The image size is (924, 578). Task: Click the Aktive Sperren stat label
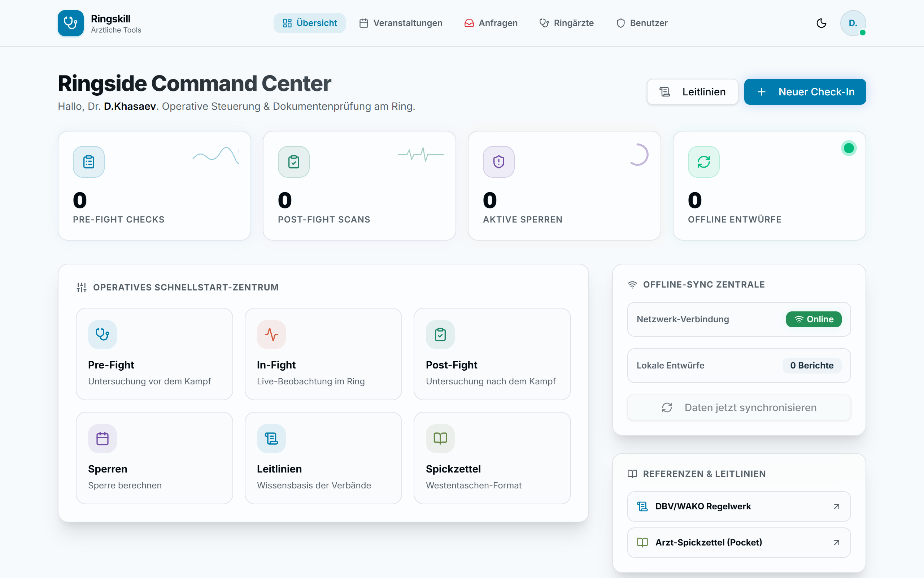coord(523,219)
